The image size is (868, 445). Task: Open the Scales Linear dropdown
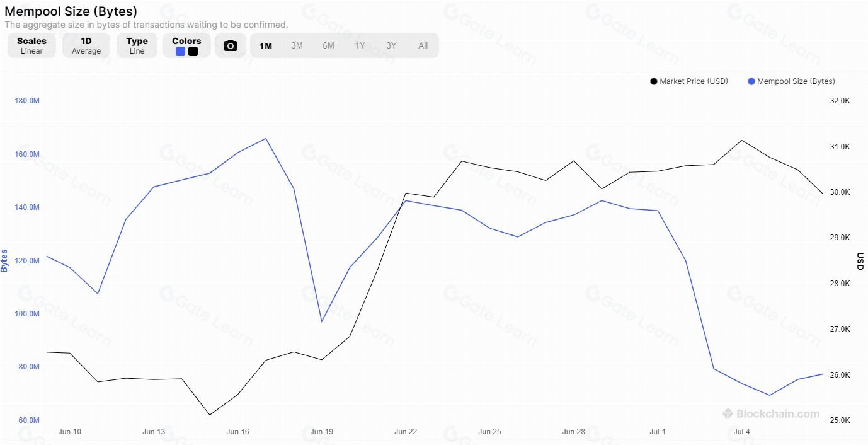(x=31, y=45)
